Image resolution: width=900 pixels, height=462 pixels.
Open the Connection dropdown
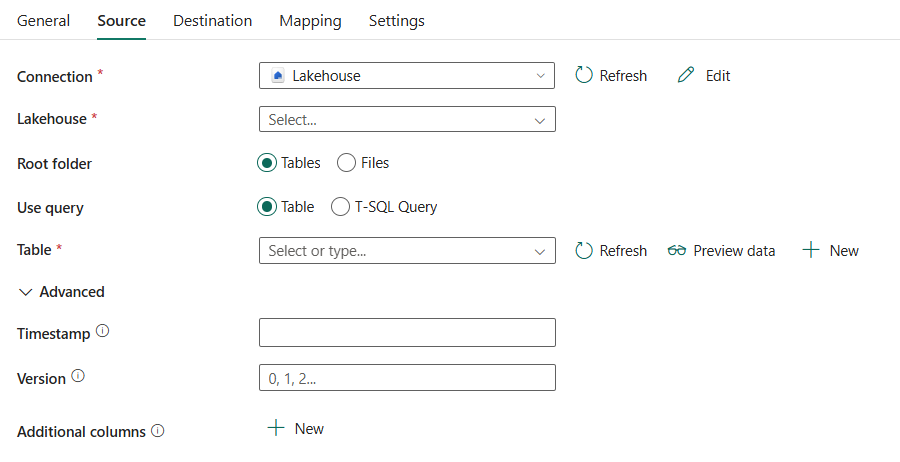point(407,75)
